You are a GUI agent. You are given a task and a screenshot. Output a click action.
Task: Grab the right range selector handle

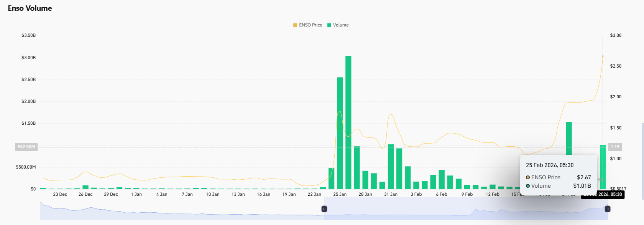[x=608, y=209]
